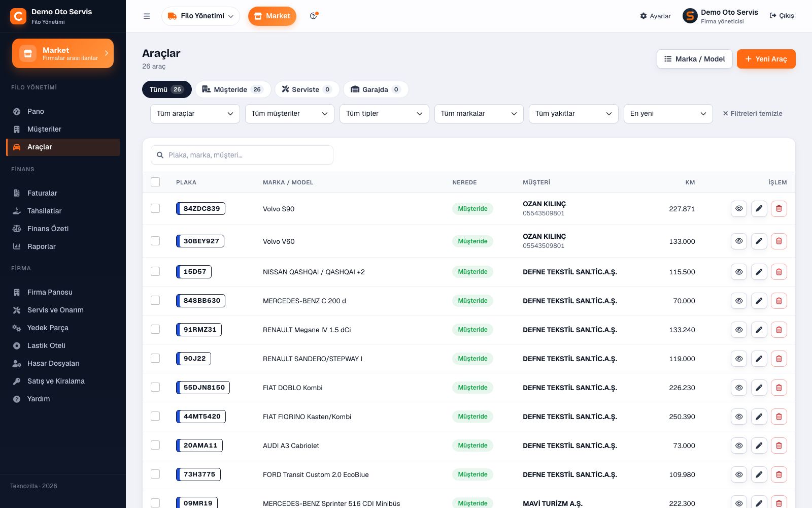The height and width of the screenshot is (508, 812).
Task: Expand the Tüm tipler dropdown
Action: [384, 114]
